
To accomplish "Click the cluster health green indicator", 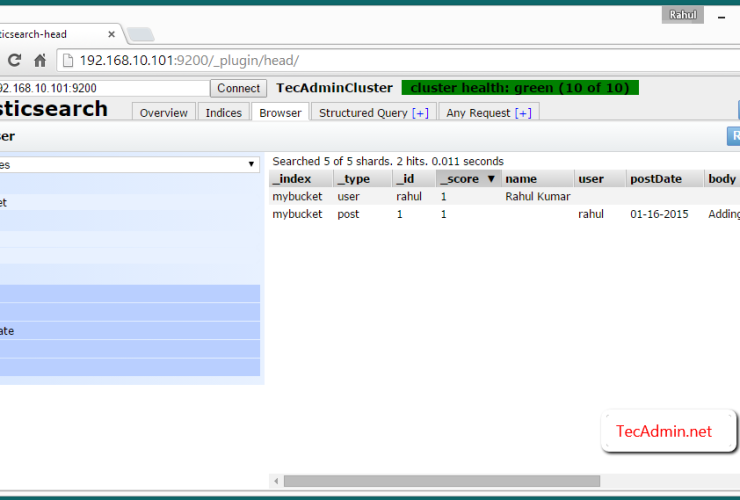I will 520,88.
